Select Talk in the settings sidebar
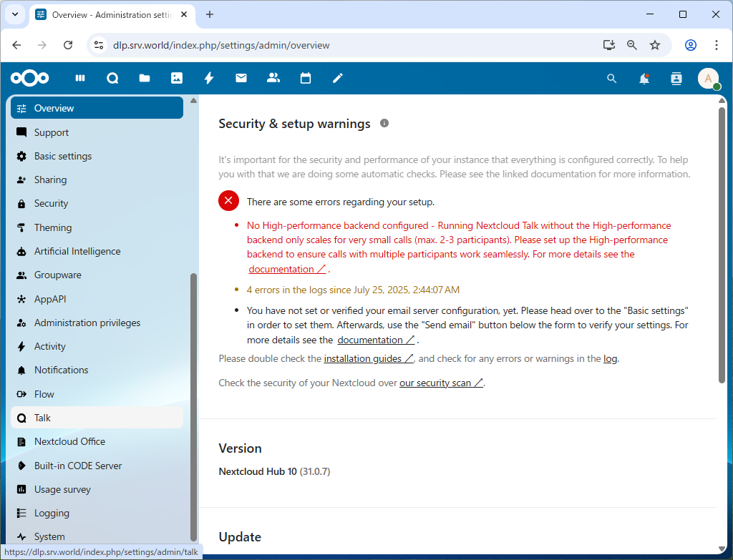Screen dimensions: 733x560 pos(43,418)
